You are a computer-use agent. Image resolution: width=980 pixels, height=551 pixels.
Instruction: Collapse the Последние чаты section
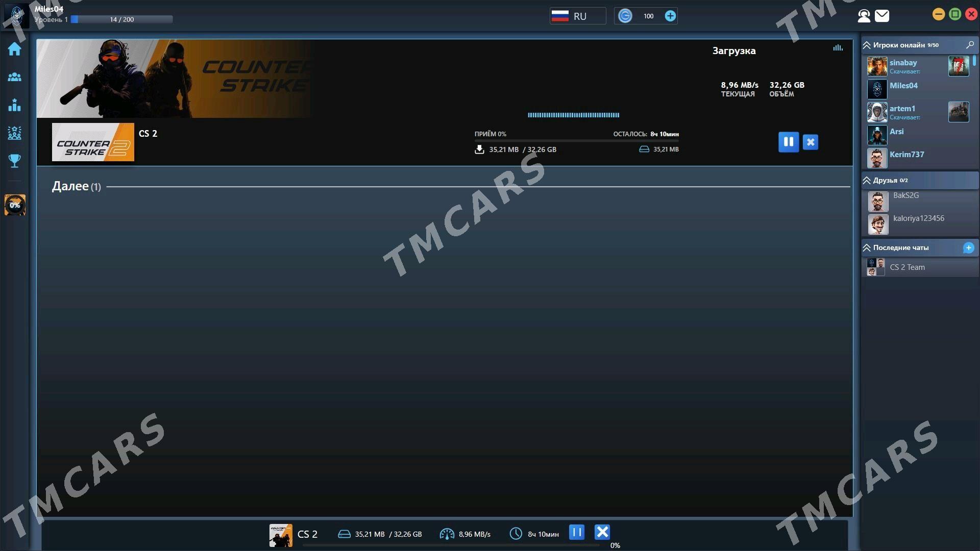(867, 248)
